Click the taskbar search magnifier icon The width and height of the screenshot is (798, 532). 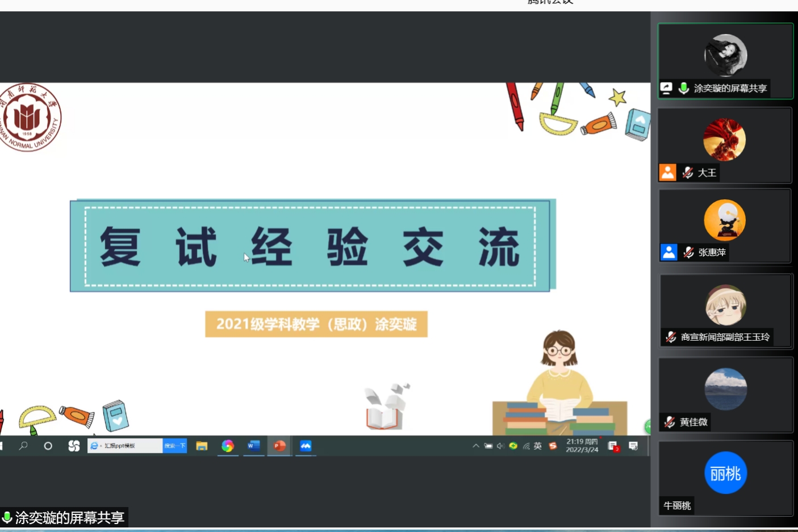23,446
